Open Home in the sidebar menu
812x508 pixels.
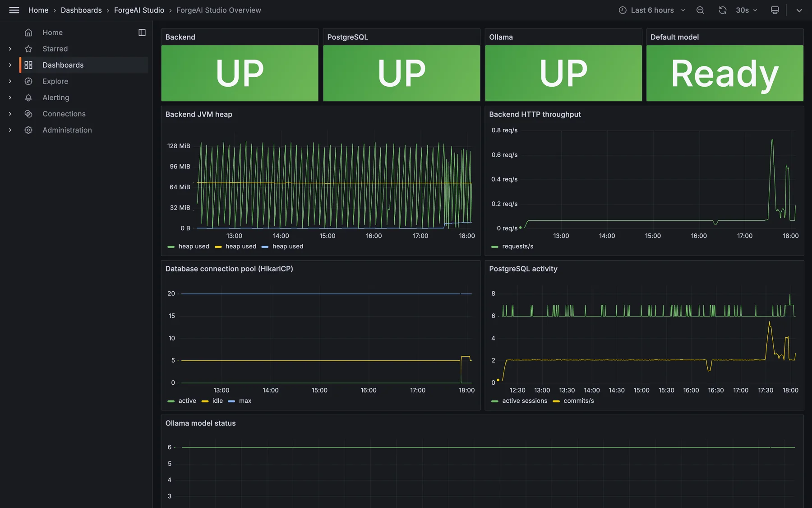52,33
